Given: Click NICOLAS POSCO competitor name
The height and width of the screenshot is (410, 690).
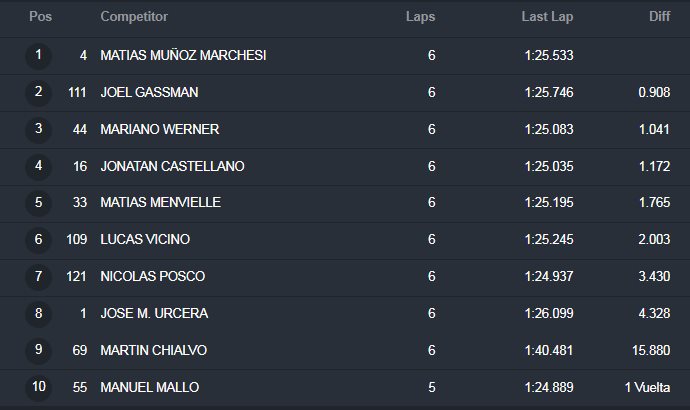Looking at the screenshot, I should [x=153, y=276].
